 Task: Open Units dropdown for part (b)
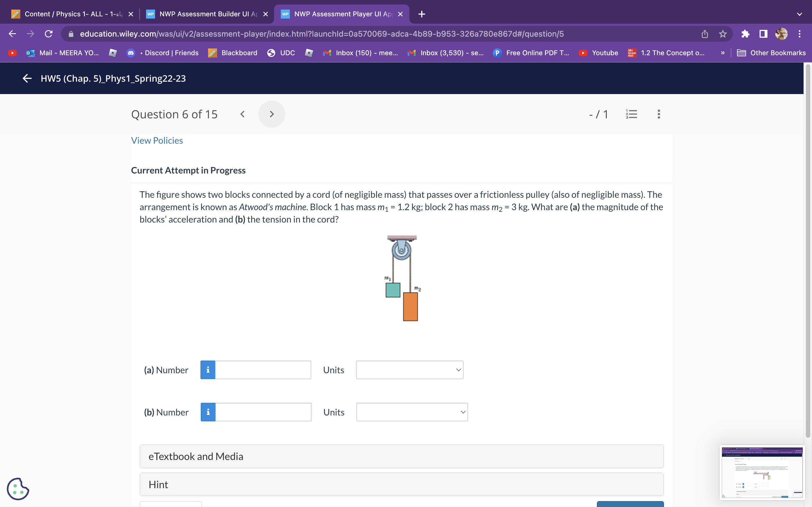pyautogui.click(x=412, y=412)
